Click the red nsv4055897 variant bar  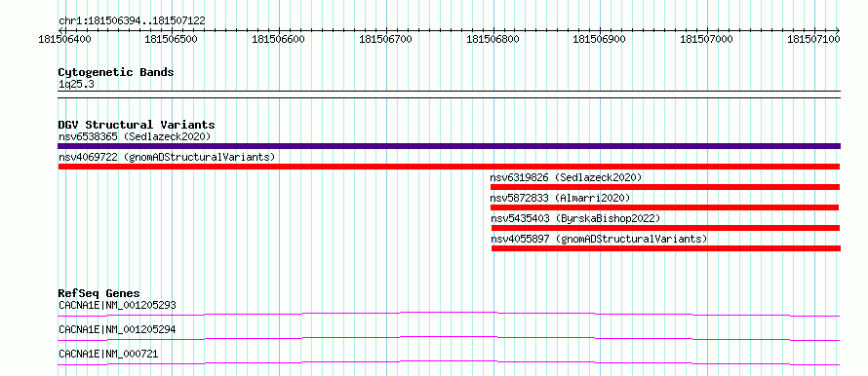666,248
